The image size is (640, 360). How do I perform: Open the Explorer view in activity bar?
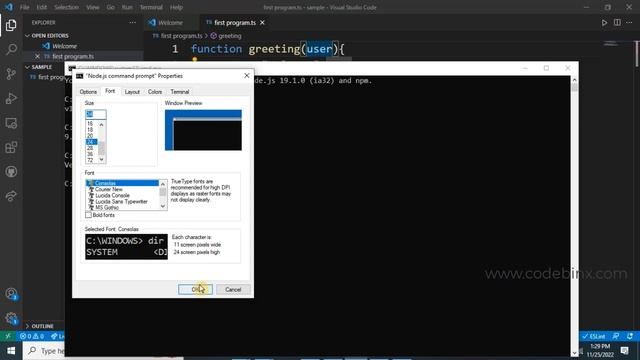click(11, 25)
